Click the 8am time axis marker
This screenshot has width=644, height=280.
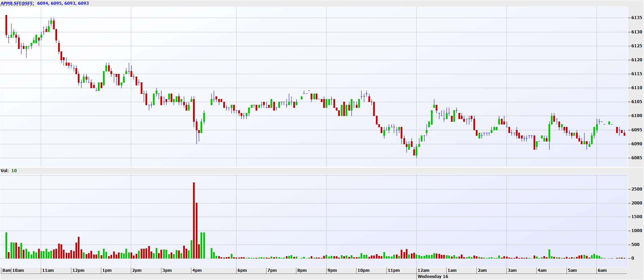tap(6, 270)
